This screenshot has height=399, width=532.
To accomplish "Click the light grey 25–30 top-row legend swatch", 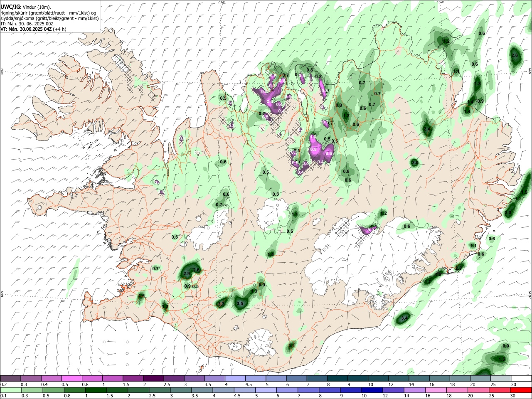I will (x=501, y=379).
